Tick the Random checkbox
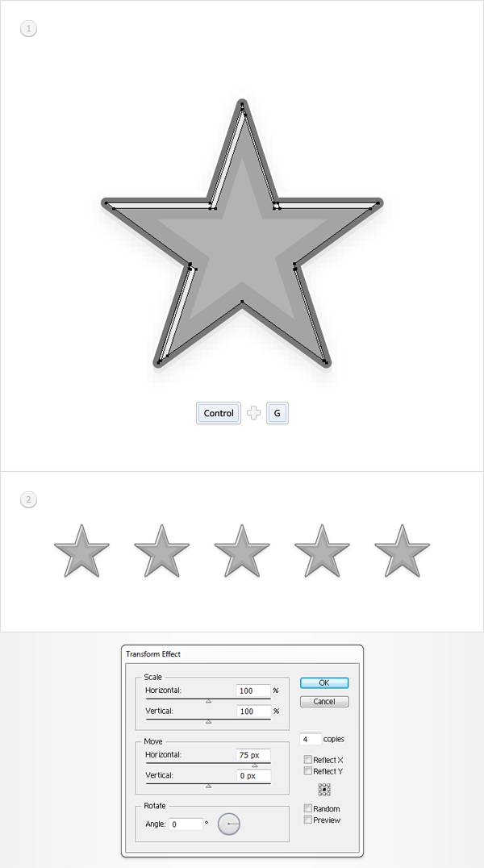The height and width of the screenshot is (868, 484). click(x=308, y=808)
